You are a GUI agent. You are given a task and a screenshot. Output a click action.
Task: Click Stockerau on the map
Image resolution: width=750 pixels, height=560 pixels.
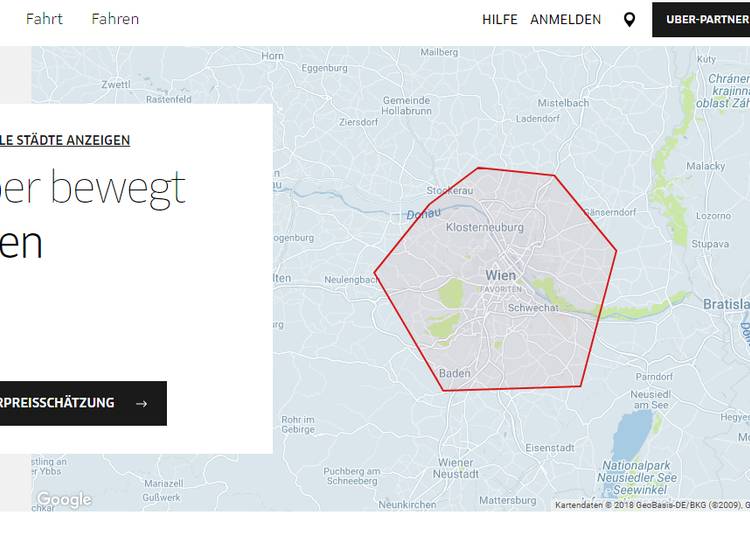(x=450, y=190)
